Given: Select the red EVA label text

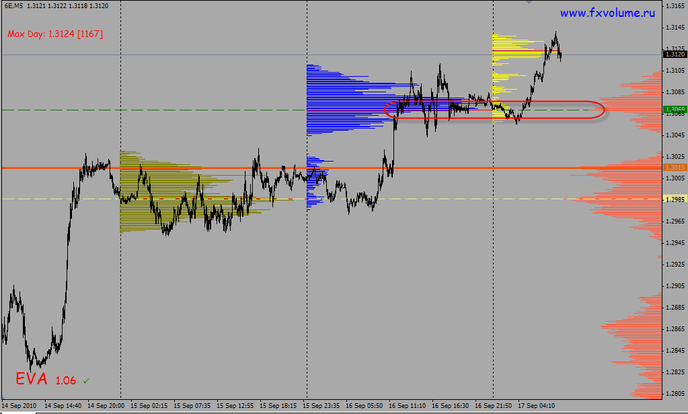Looking at the screenshot, I should pos(32,379).
